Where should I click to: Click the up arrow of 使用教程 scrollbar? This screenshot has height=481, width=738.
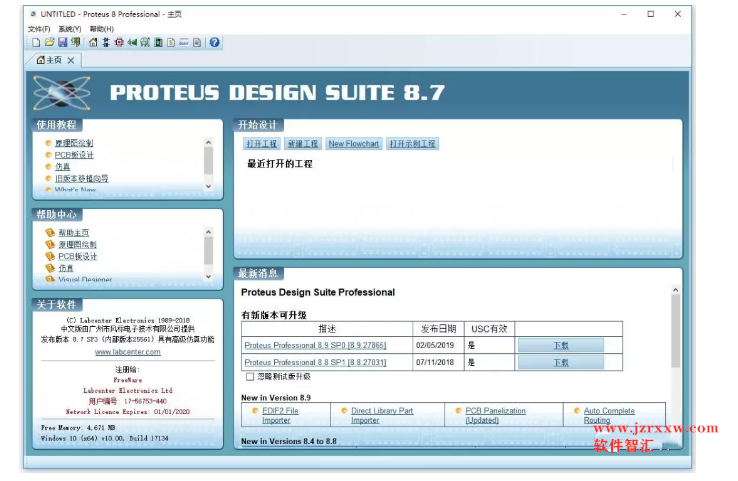pyautogui.click(x=209, y=142)
